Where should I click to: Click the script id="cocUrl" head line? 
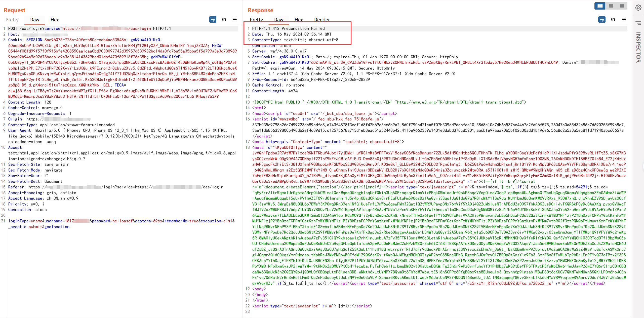click(325, 113)
